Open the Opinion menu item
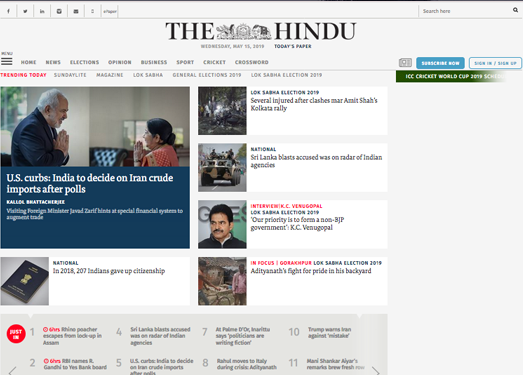 tap(120, 62)
